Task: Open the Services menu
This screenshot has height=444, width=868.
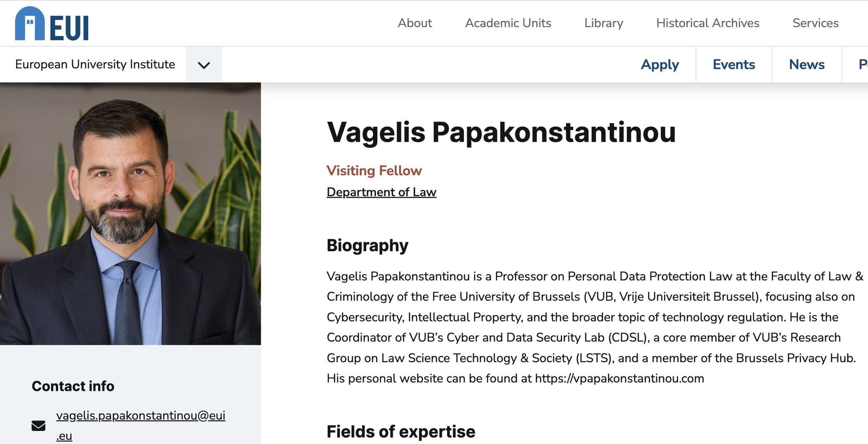Action: [815, 23]
